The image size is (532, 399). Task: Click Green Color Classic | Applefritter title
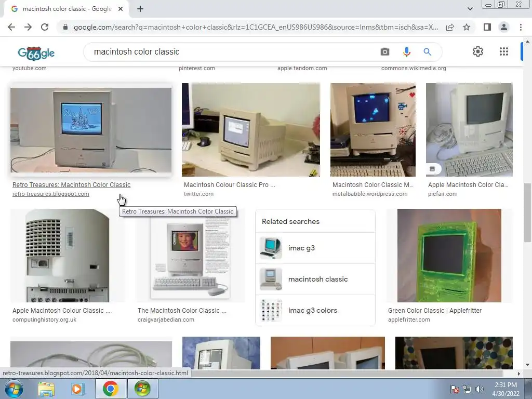[x=435, y=311]
